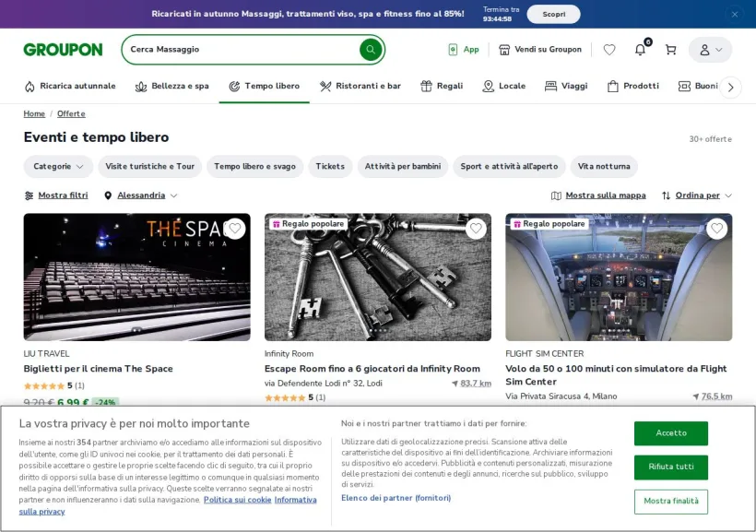
Task: Open the Buoni category
Action: pyautogui.click(x=698, y=86)
